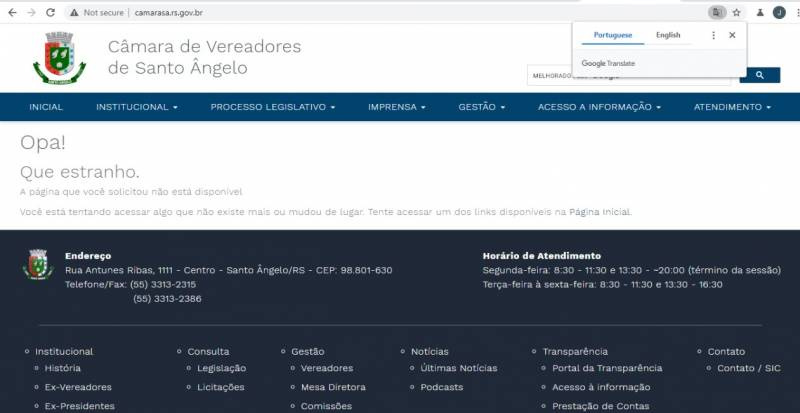Click address text Rua Antunes Ribas, 1111
Screen dimensions: 800x413
tap(118, 270)
